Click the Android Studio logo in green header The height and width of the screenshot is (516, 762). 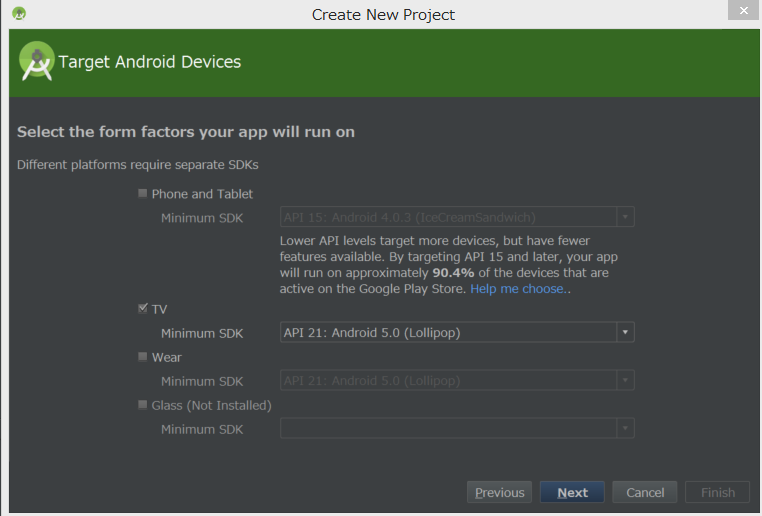pyautogui.click(x=36, y=61)
